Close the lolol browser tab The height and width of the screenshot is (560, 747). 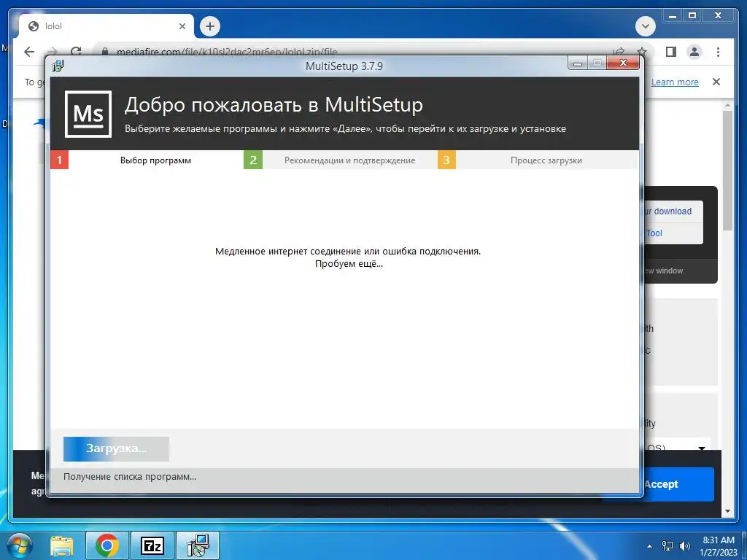pos(182,26)
